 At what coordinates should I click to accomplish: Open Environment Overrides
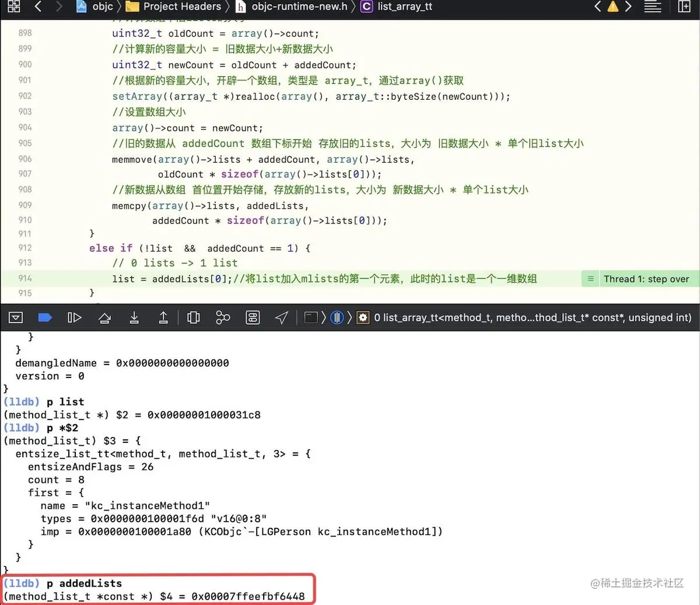tap(253, 317)
